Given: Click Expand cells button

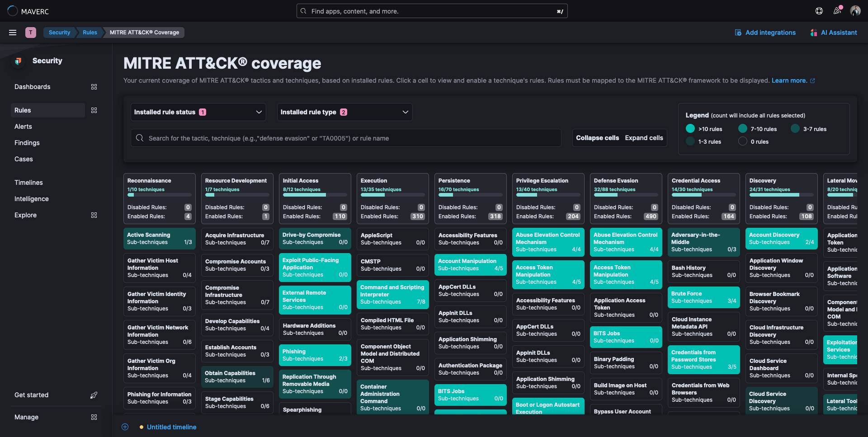Looking at the screenshot, I should (x=644, y=138).
